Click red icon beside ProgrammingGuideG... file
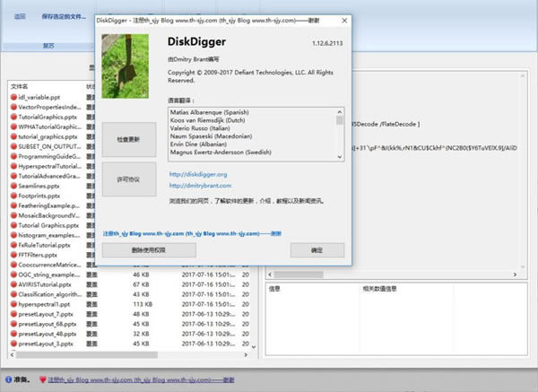 pos(13,156)
